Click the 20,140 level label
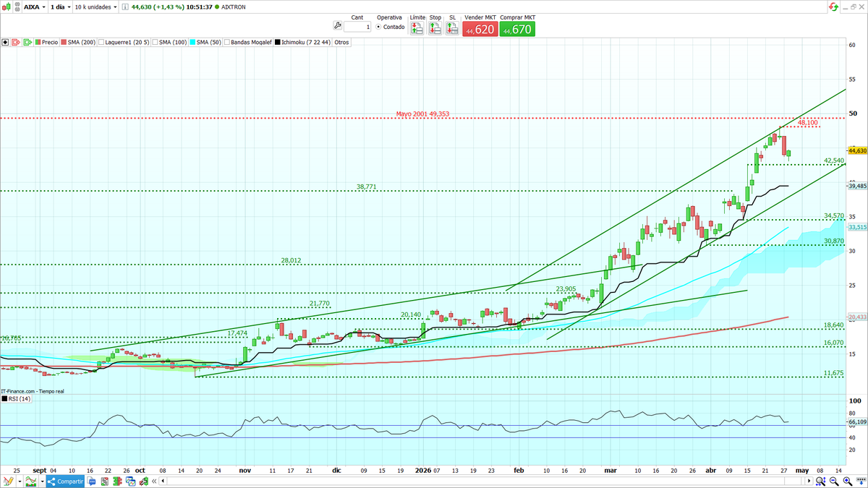The image size is (868, 488). coord(410,315)
